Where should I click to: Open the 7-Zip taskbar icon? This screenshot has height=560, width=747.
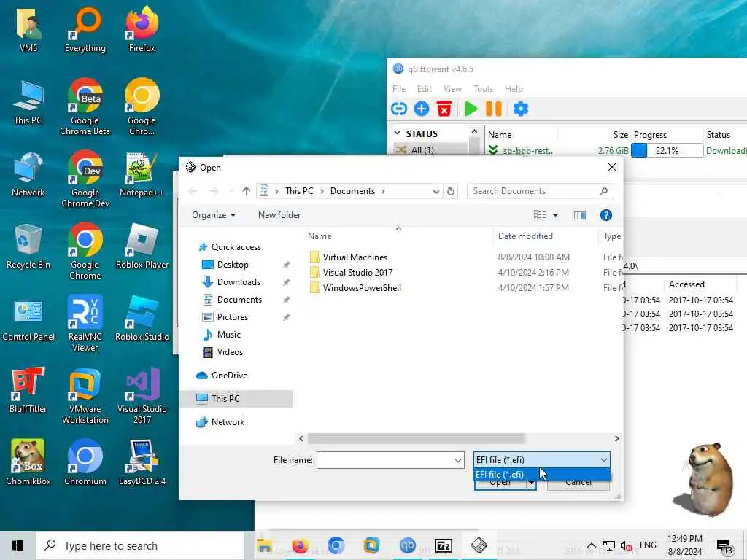[443, 545]
